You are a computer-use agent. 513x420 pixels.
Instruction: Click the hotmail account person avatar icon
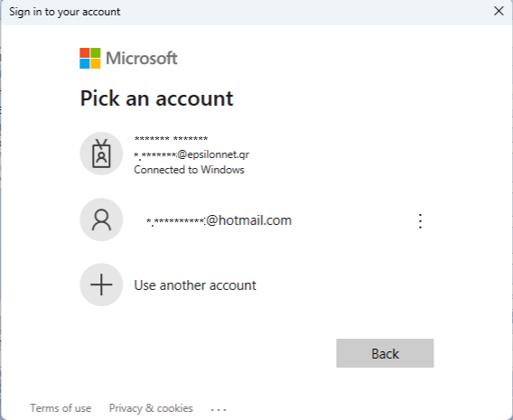click(x=101, y=219)
